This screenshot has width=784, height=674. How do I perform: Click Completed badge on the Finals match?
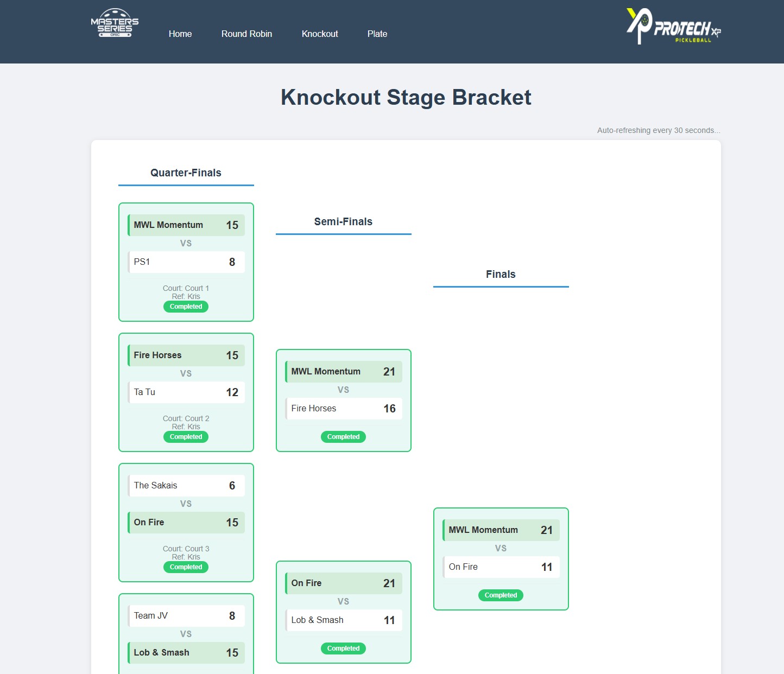501,595
